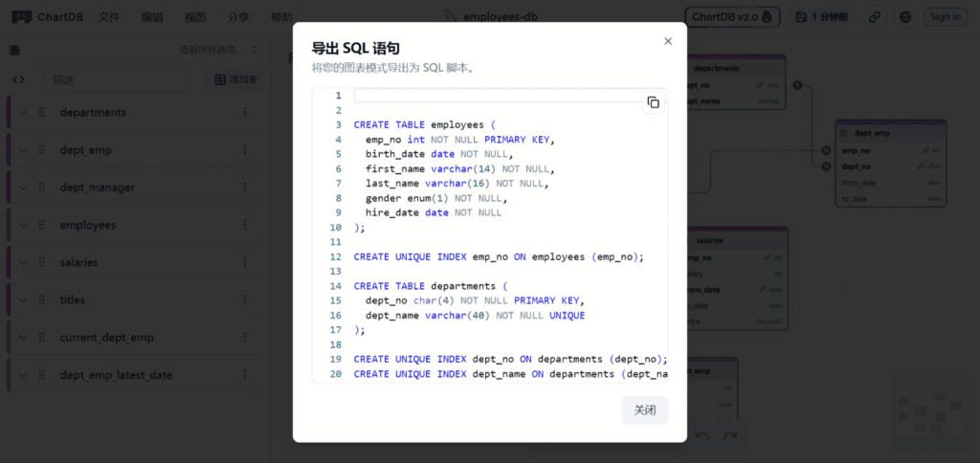The image size is (980, 463).
Task: Open options menu for dept_manager table
Action: (x=244, y=187)
